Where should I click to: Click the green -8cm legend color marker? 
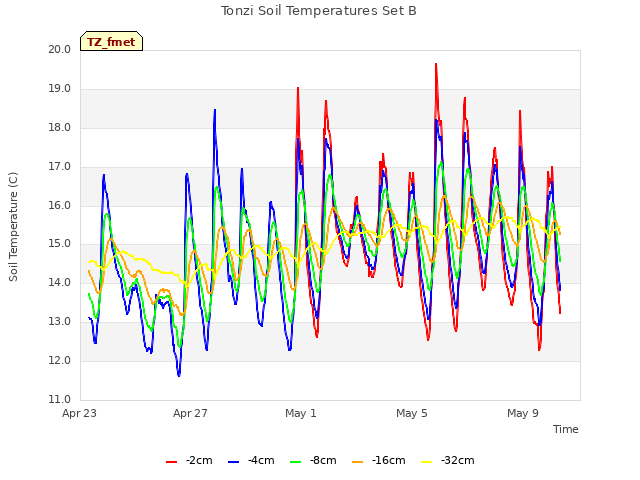tap(296, 462)
